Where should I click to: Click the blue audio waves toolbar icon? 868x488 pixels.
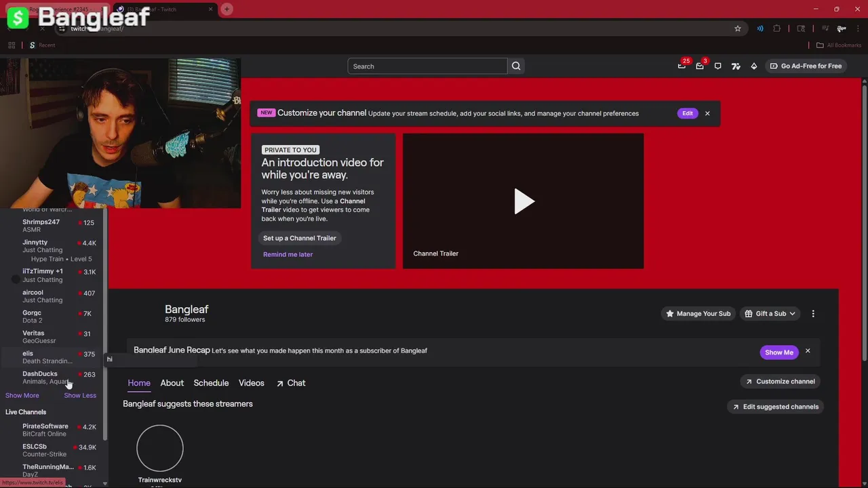click(x=760, y=28)
